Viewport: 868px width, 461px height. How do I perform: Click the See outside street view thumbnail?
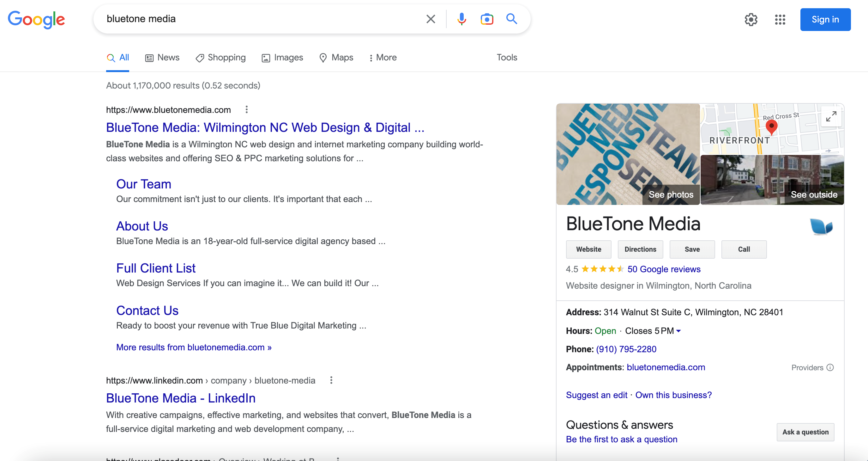772,180
